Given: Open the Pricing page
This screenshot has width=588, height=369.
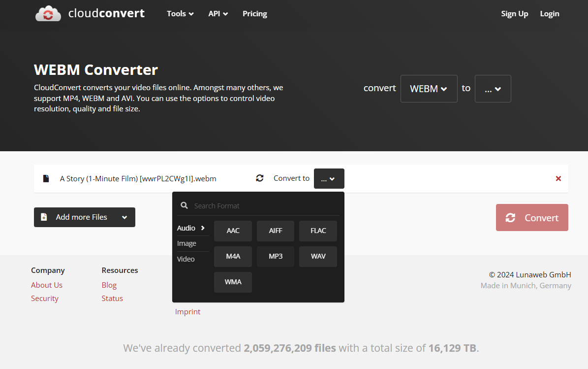Looking at the screenshot, I should pos(254,14).
